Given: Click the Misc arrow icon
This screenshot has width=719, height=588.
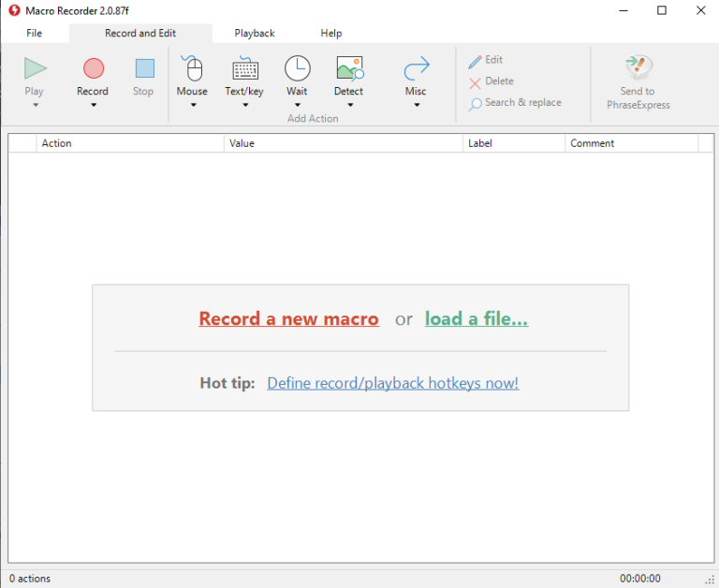Looking at the screenshot, I should (x=417, y=68).
